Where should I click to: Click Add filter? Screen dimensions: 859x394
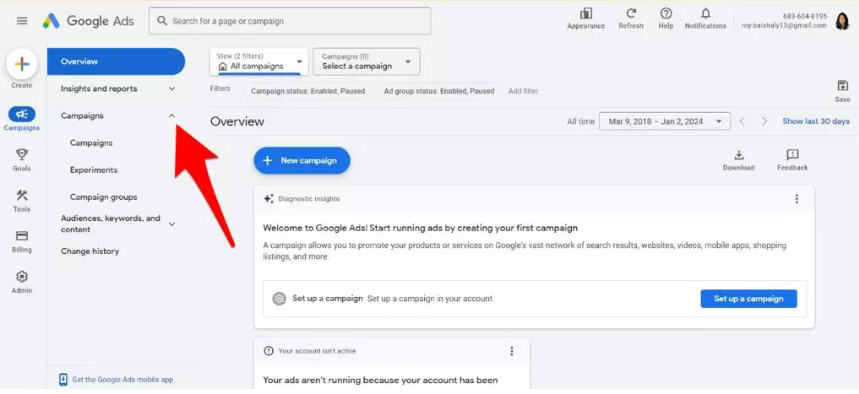pyautogui.click(x=523, y=91)
